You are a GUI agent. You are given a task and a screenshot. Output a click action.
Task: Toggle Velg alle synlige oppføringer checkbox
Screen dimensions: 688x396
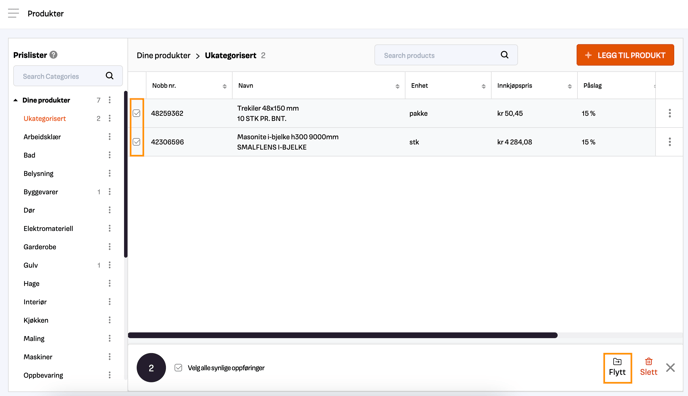tap(178, 367)
